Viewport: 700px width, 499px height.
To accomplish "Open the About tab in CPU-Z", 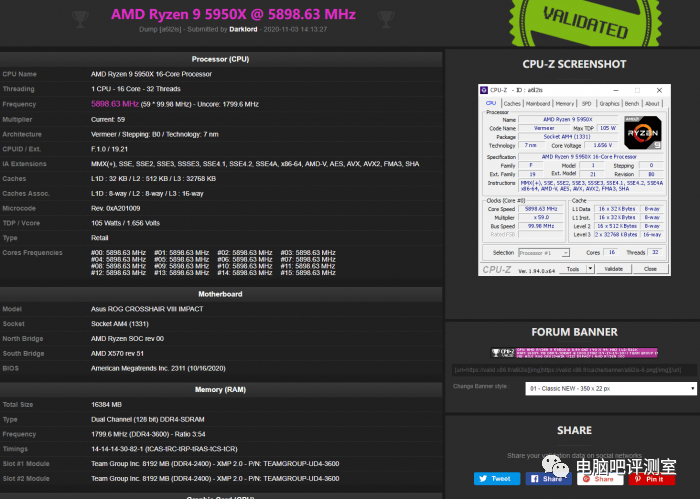I will 652,104.
